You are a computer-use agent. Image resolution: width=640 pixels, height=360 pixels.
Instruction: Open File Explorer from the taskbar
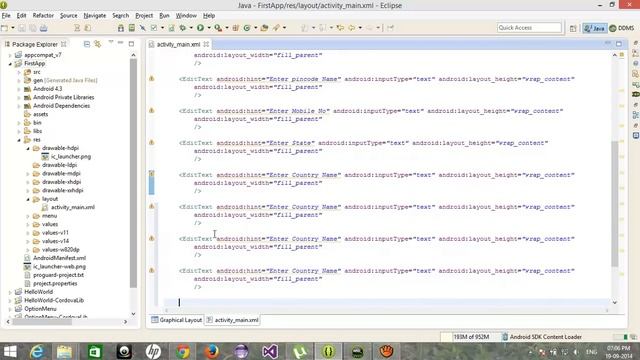point(64,351)
